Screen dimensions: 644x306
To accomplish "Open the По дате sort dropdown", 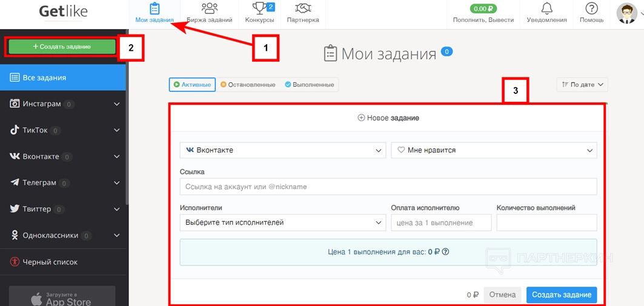I will pos(582,85).
